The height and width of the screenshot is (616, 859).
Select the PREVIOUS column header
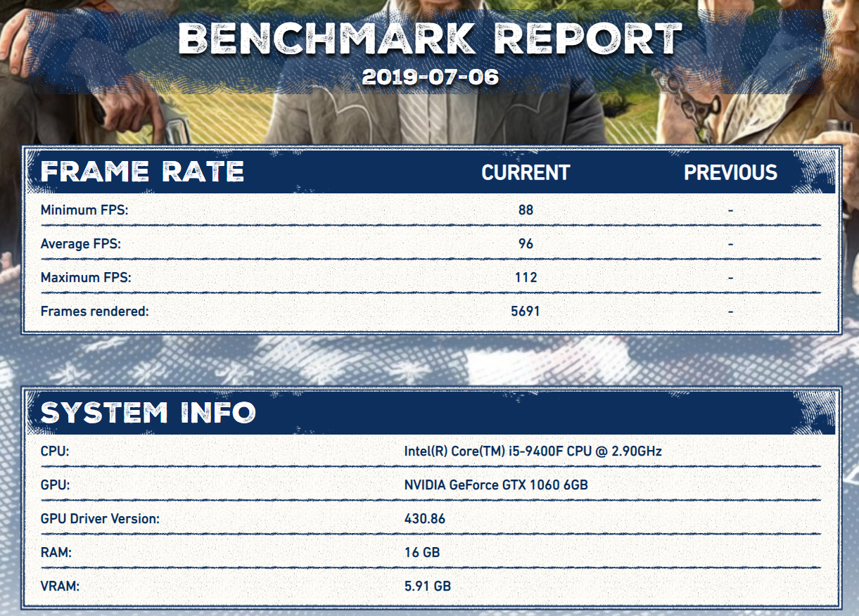(x=731, y=172)
